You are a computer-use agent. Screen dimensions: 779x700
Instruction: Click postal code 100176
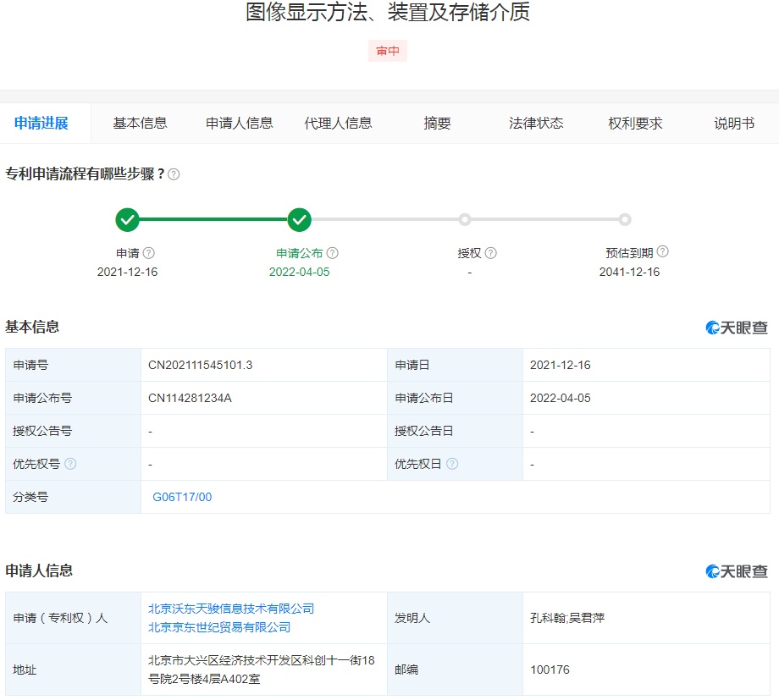(x=550, y=670)
